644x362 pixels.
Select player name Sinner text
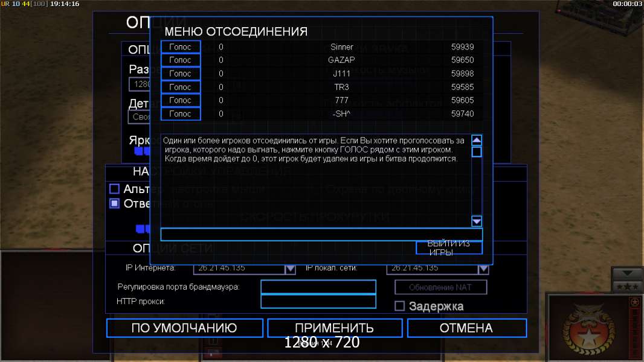click(x=342, y=46)
